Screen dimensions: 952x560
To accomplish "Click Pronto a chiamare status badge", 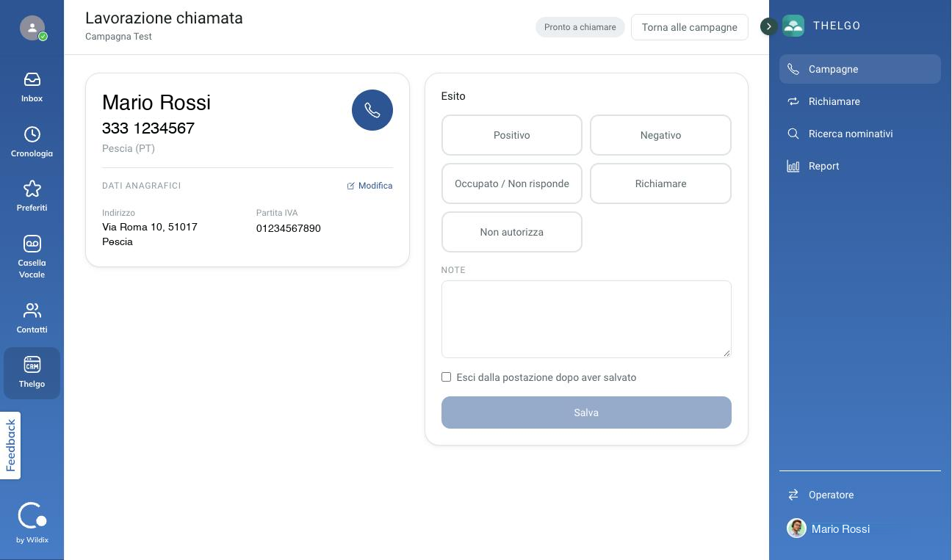I will click(580, 27).
